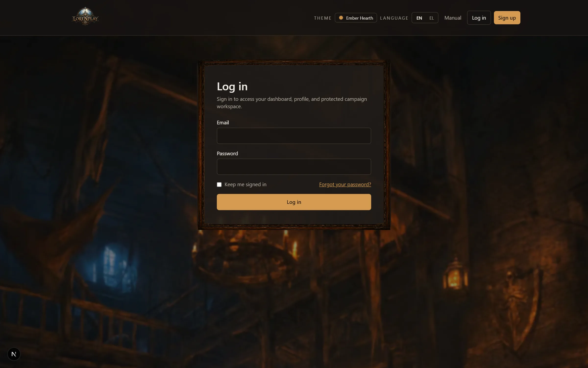The width and height of the screenshot is (588, 368).
Task: Click the LoreNPlay logo
Action: [85, 16]
